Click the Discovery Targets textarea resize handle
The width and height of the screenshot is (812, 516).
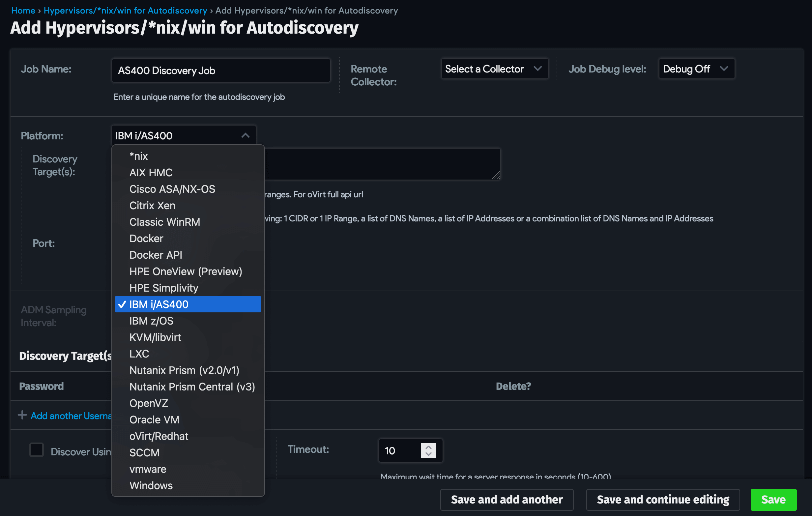tap(496, 175)
